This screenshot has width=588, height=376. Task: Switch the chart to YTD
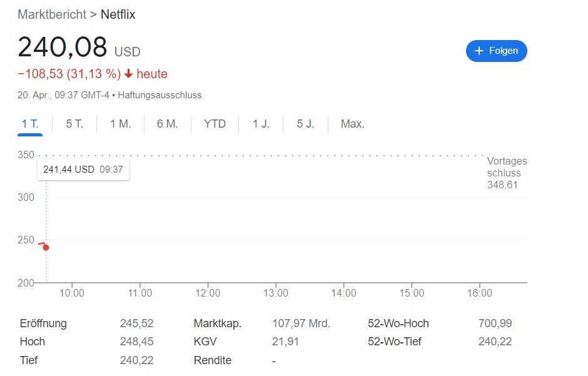(215, 124)
